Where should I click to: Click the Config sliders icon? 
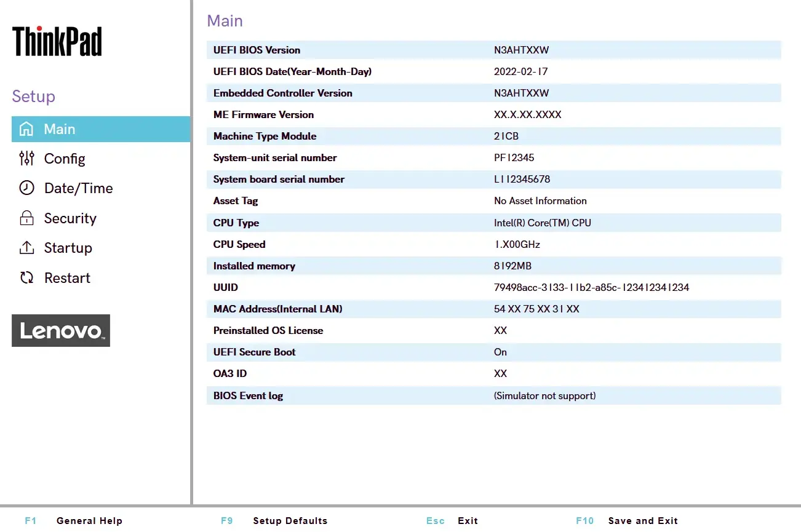(27, 159)
